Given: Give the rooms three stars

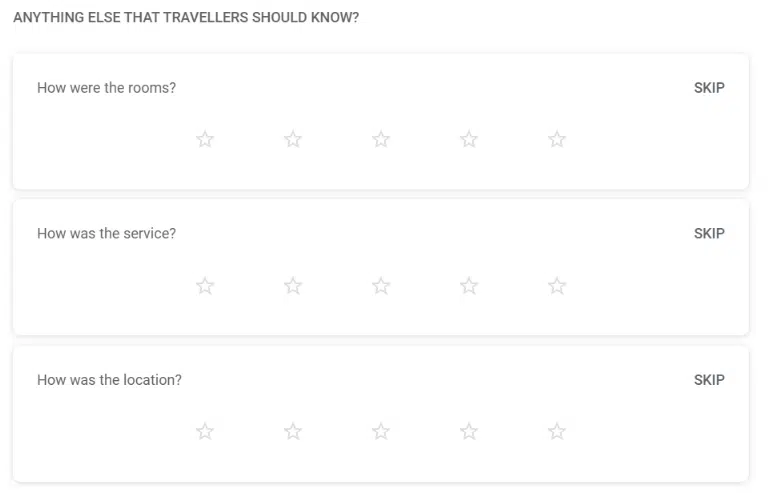Looking at the screenshot, I should [381, 139].
